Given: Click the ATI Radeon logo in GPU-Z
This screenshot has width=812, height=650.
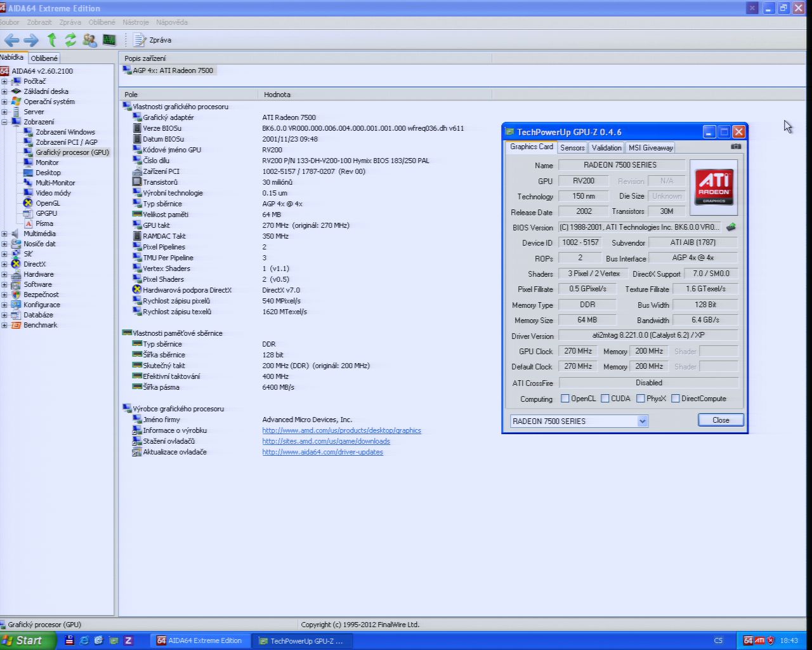Looking at the screenshot, I should 714,187.
